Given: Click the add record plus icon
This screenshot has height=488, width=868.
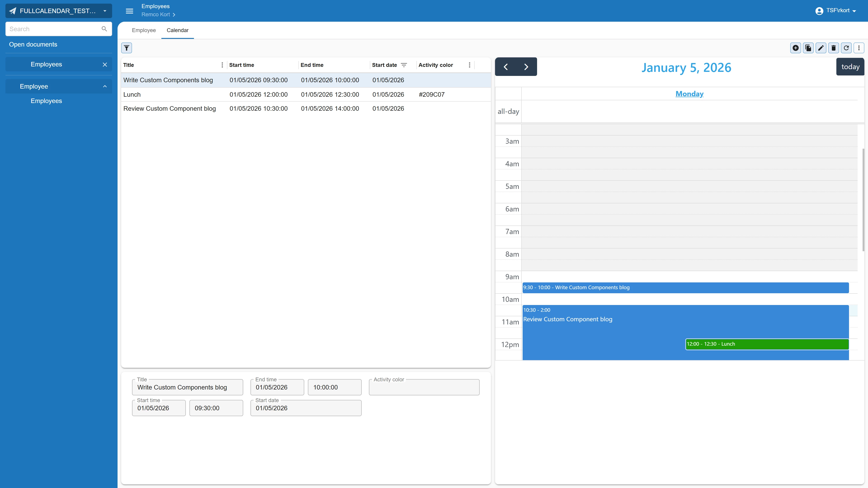Looking at the screenshot, I should pos(795,48).
